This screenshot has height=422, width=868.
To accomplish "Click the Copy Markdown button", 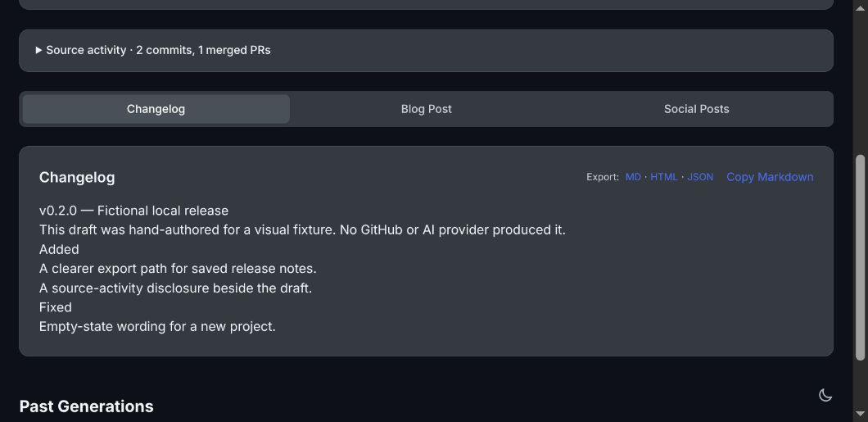I will (770, 177).
